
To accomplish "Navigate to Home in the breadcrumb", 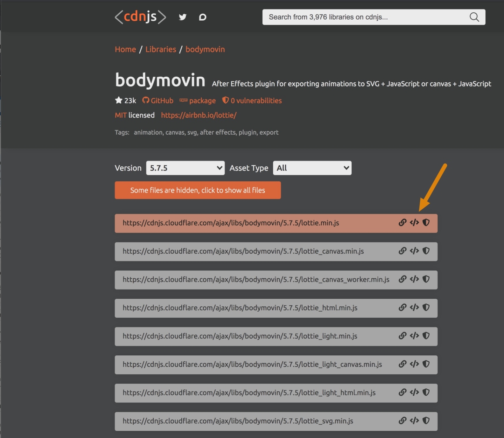I will tap(125, 49).
